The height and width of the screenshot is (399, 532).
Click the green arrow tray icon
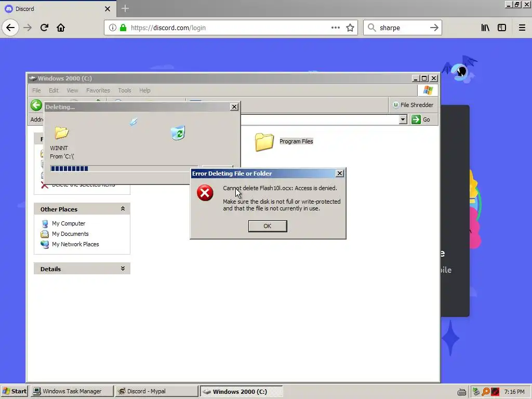[476, 392]
